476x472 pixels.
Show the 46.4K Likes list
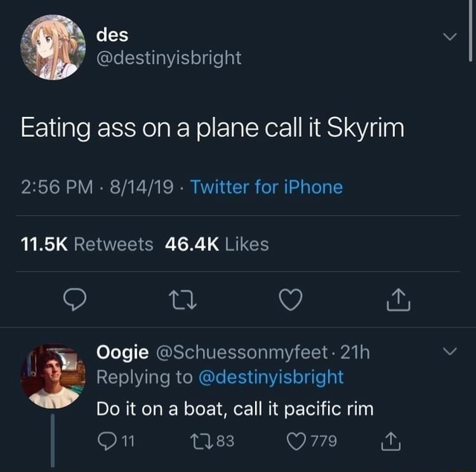click(x=217, y=244)
